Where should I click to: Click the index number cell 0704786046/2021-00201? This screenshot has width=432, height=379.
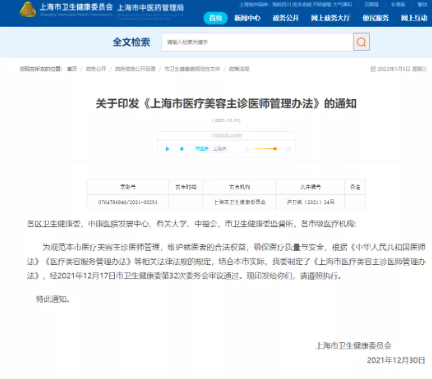click(128, 202)
